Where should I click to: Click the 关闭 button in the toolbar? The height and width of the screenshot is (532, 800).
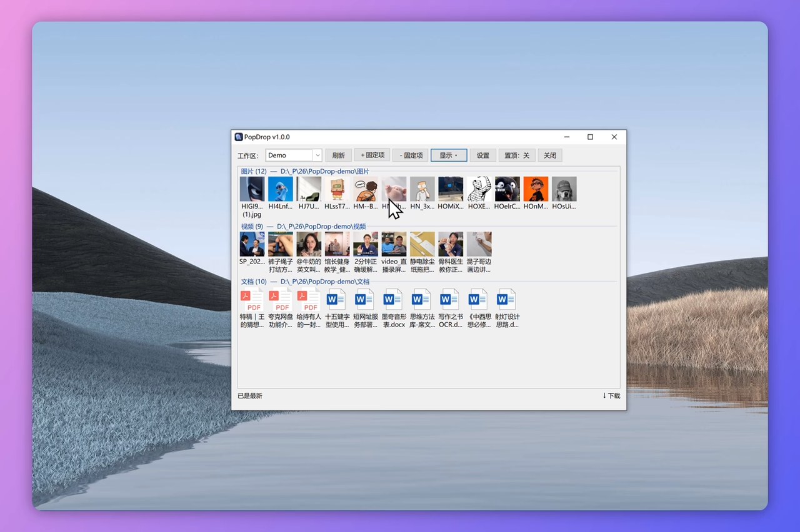(550, 155)
